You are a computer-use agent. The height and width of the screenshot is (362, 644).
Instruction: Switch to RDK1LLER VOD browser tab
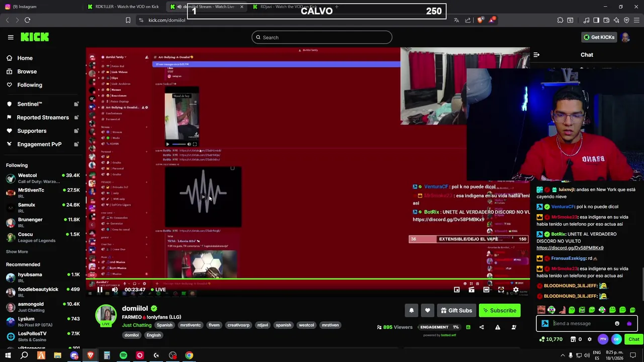click(x=126, y=7)
